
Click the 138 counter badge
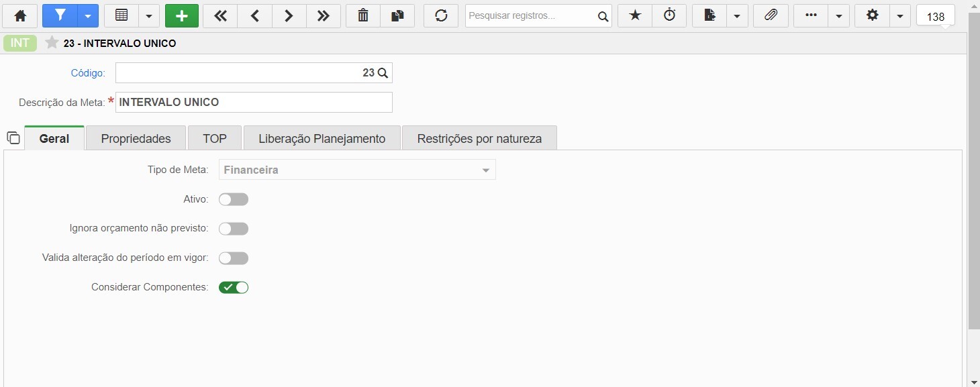click(936, 16)
